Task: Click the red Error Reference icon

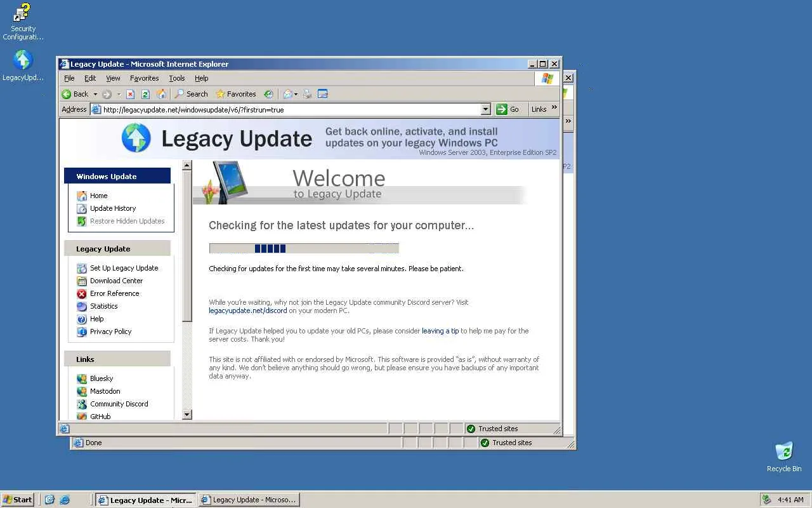Action: 82,293
